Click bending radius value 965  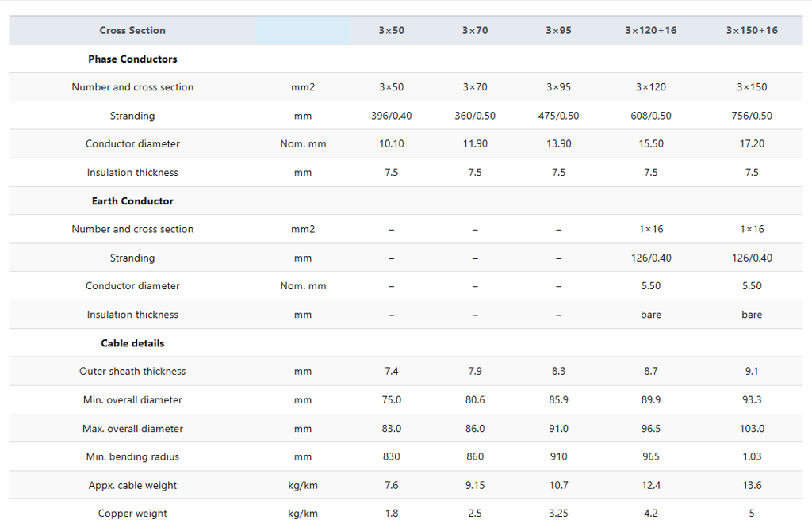[651, 456]
